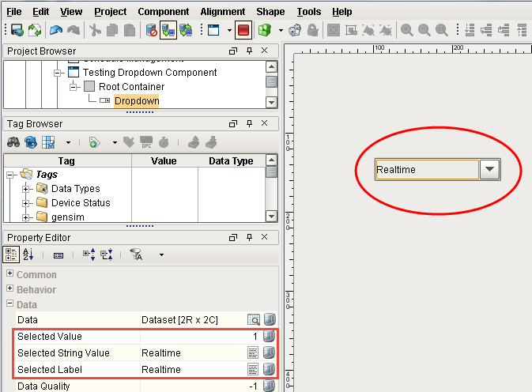The width and height of the screenshot is (532, 392).
Task: Click the gears scripting icon
Action: click(295, 30)
